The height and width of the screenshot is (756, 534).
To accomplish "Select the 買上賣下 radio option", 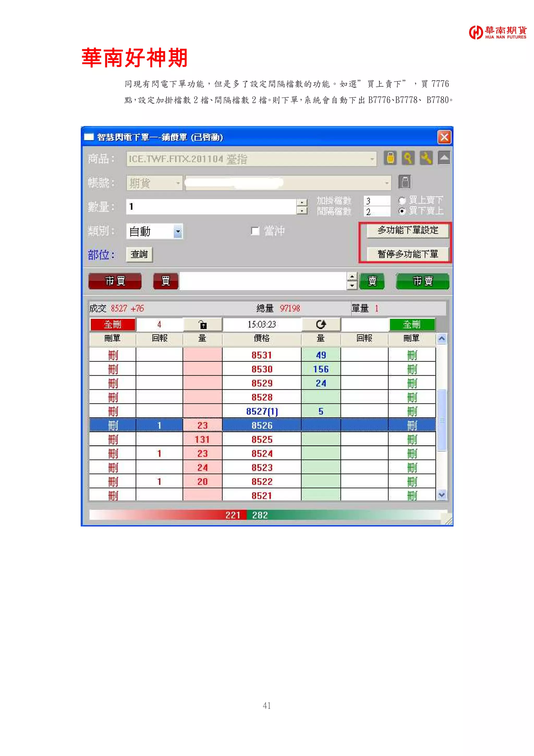I will (402, 200).
